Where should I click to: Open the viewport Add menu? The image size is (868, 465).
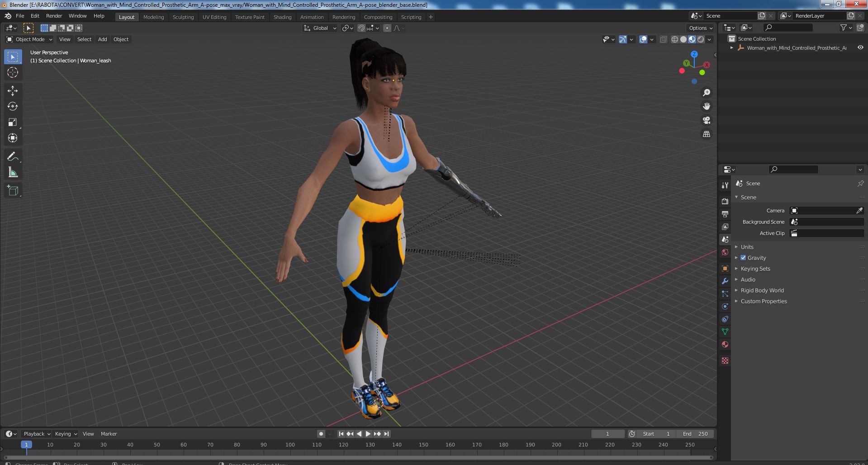pyautogui.click(x=103, y=39)
